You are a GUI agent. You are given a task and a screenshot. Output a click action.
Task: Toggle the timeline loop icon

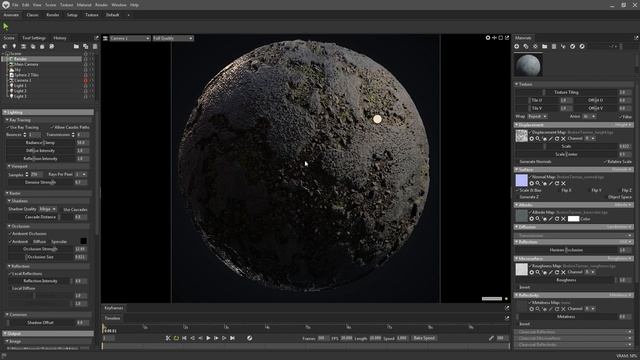click(x=176, y=338)
